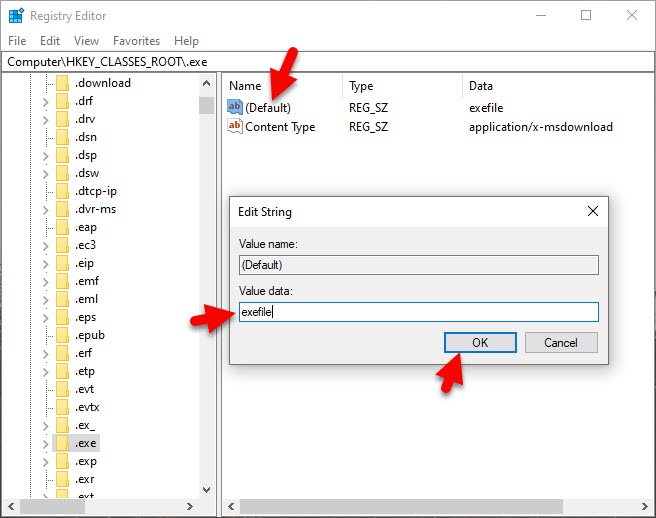This screenshot has width=656, height=518.
Task: Click the Registry Editor app icon in title bar
Action: tap(16, 15)
